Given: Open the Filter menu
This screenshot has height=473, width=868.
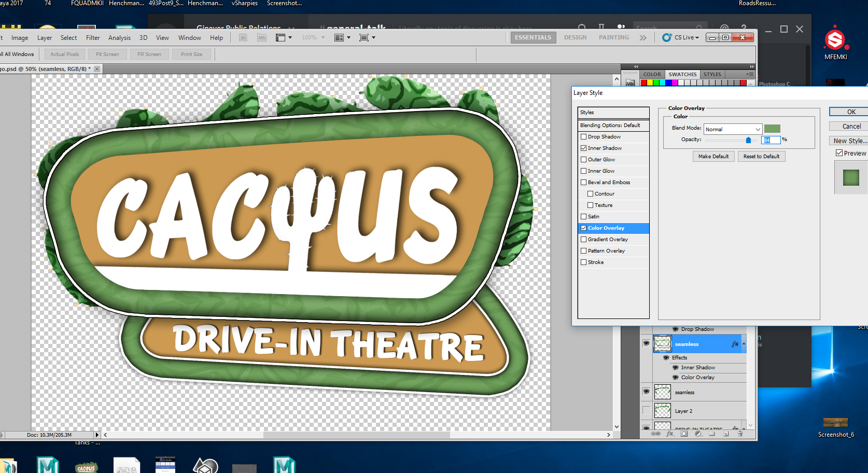Looking at the screenshot, I should [x=93, y=37].
